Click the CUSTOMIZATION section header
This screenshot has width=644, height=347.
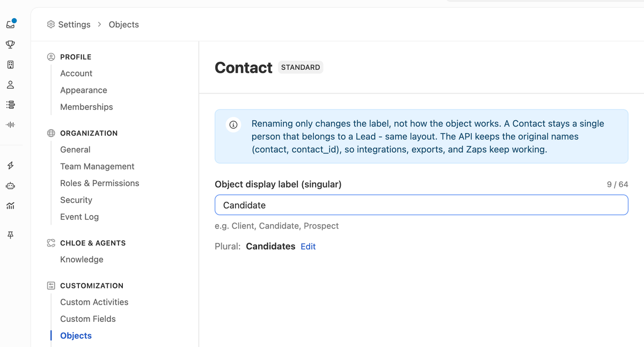click(x=92, y=286)
